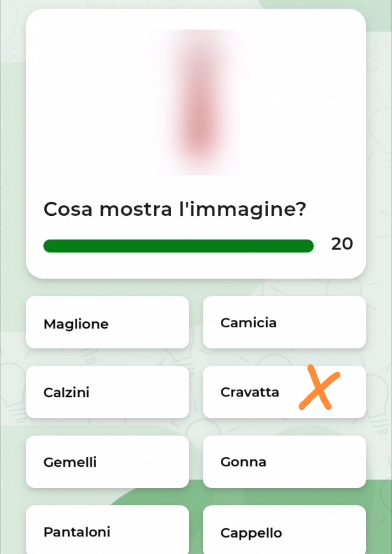Pick the Calzini option

(107, 392)
